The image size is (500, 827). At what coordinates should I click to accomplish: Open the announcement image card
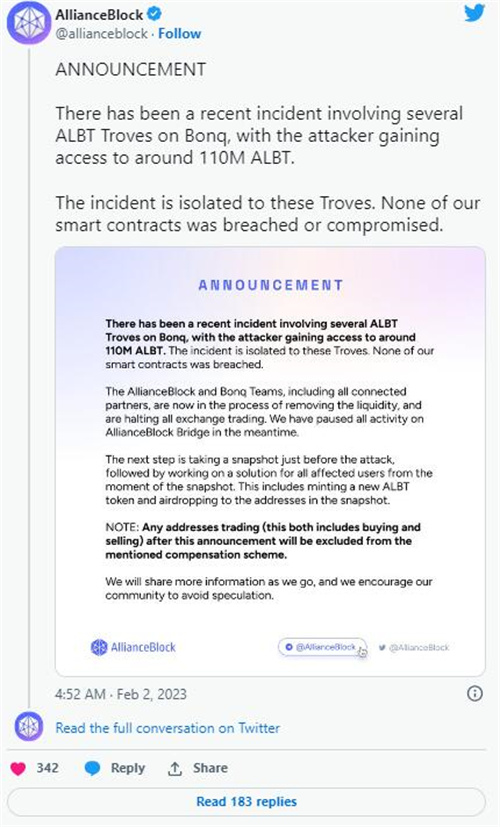pyautogui.click(x=270, y=461)
